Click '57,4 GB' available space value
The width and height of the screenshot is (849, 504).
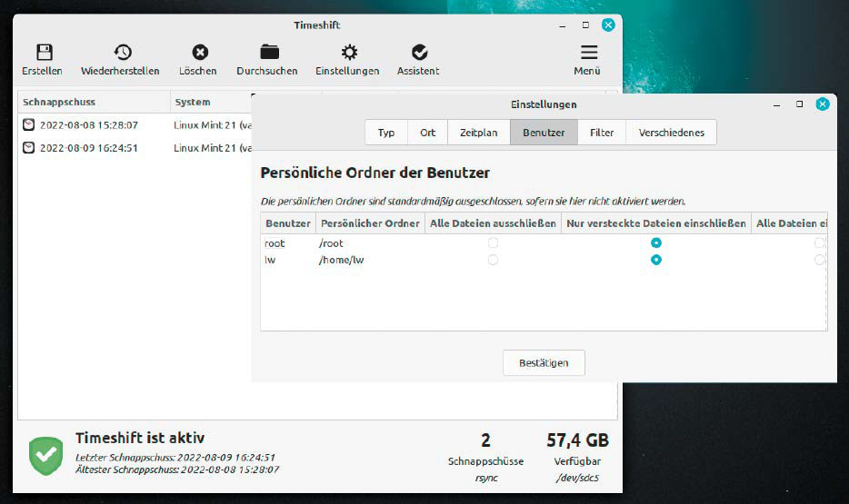(x=578, y=440)
